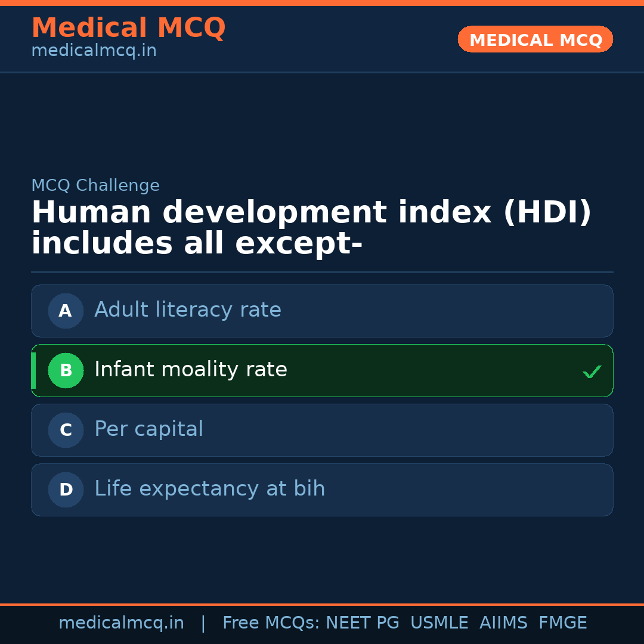Click the "MCQ Challenge" label
This screenshot has width=644, height=644.
[x=95, y=185]
